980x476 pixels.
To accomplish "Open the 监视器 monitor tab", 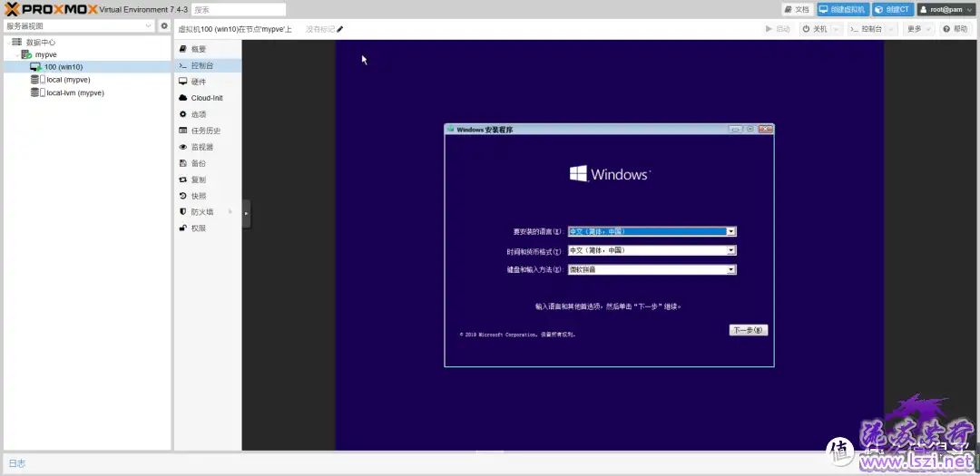I will 208,147.
